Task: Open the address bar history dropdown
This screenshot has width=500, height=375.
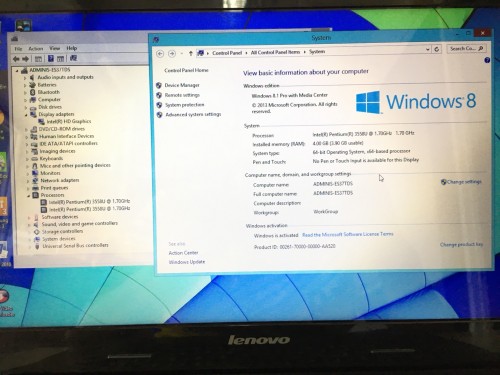Action: pos(428,49)
